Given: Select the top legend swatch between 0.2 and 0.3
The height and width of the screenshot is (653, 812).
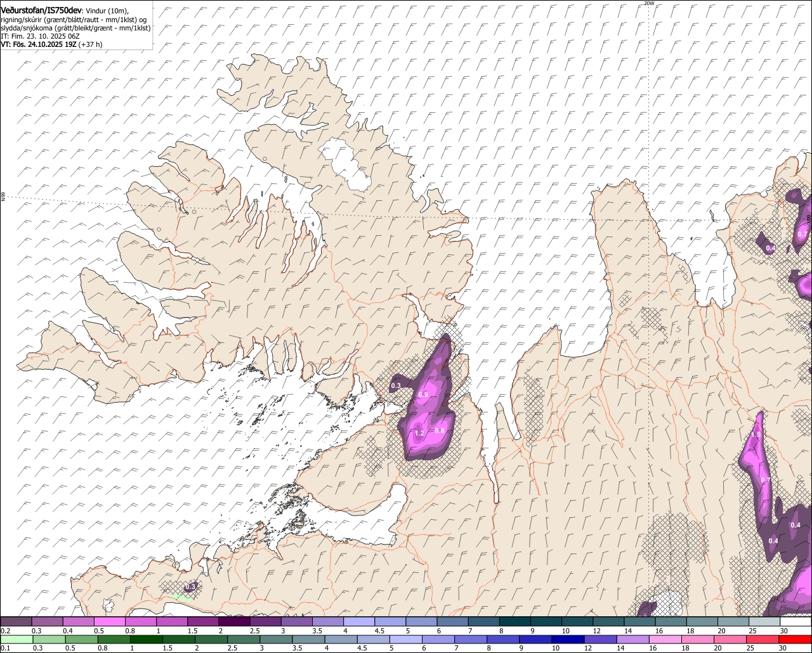Looking at the screenshot, I should (16, 621).
